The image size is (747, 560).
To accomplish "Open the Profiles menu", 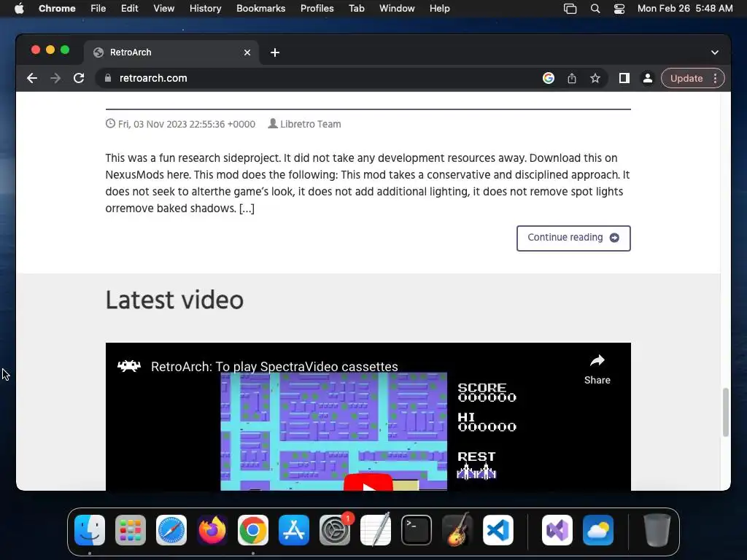I will point(317,9).
